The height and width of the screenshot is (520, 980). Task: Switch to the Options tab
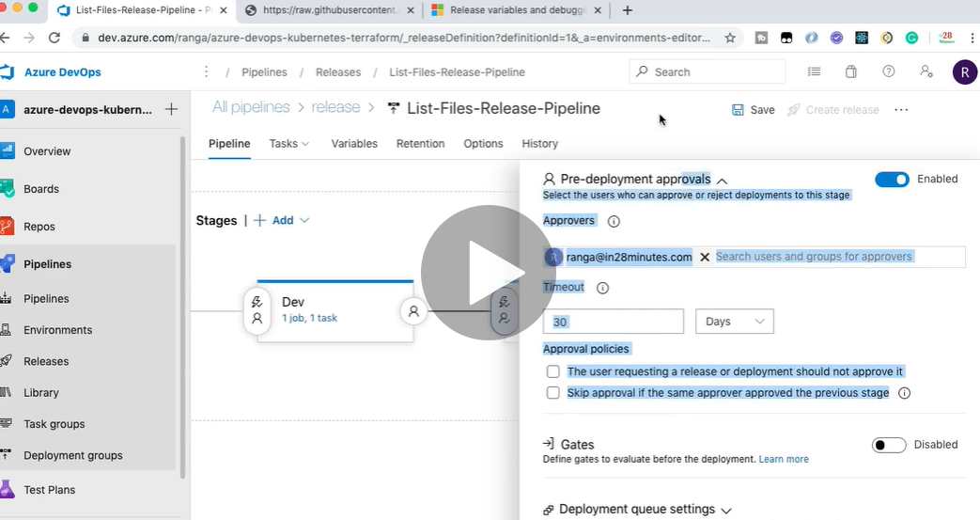tap(483, 143)
